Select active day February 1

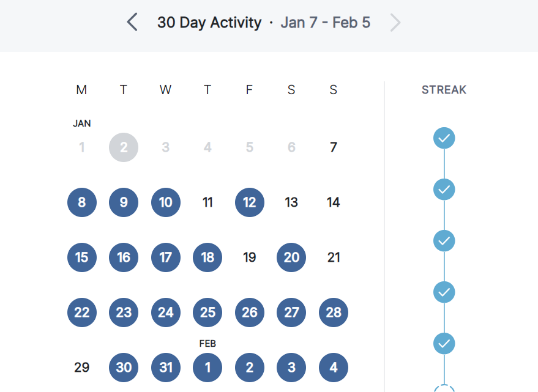(x=207, y=368)
